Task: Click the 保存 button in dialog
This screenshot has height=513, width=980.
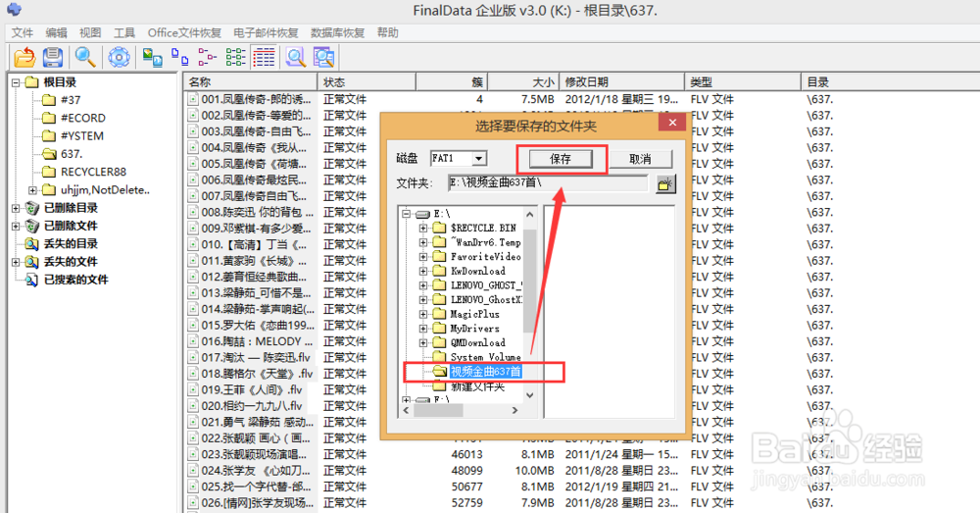Action: pyautogui.click(x=561, y=159)
